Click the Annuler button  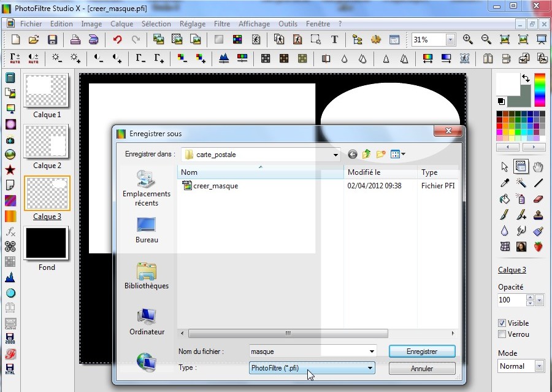tap(422, 369)
